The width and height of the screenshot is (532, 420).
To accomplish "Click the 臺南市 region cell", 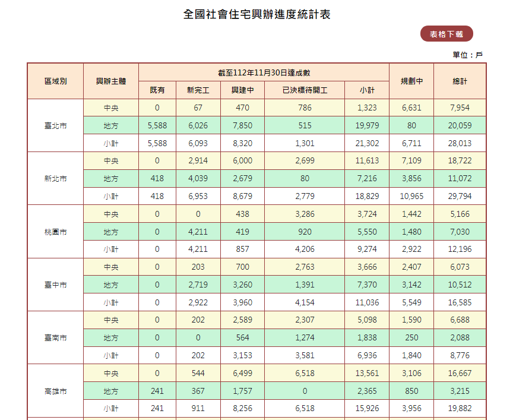I will [x=55, y=338].
